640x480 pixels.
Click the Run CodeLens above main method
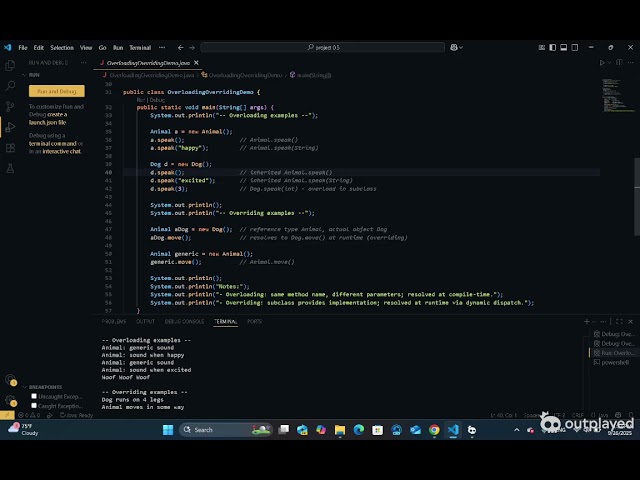[x=140, y=100]
